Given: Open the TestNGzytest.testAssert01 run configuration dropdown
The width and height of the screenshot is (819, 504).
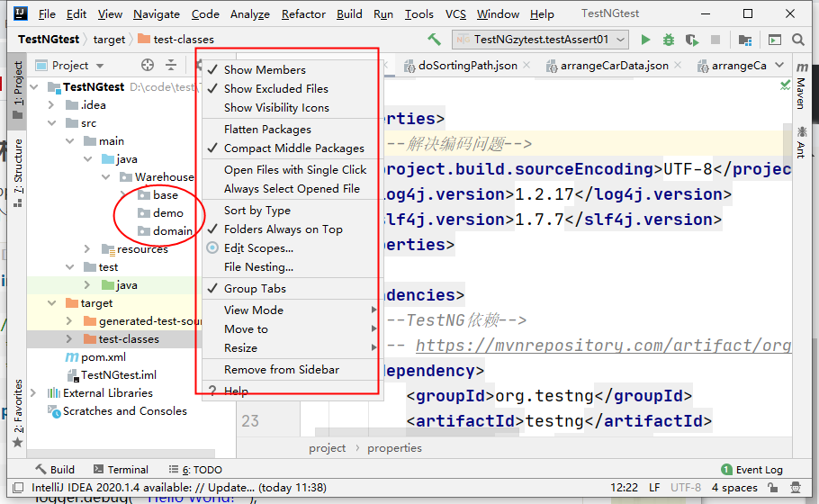Looking at the screenshot, I should pyautogui.click(x=540, y=40).
